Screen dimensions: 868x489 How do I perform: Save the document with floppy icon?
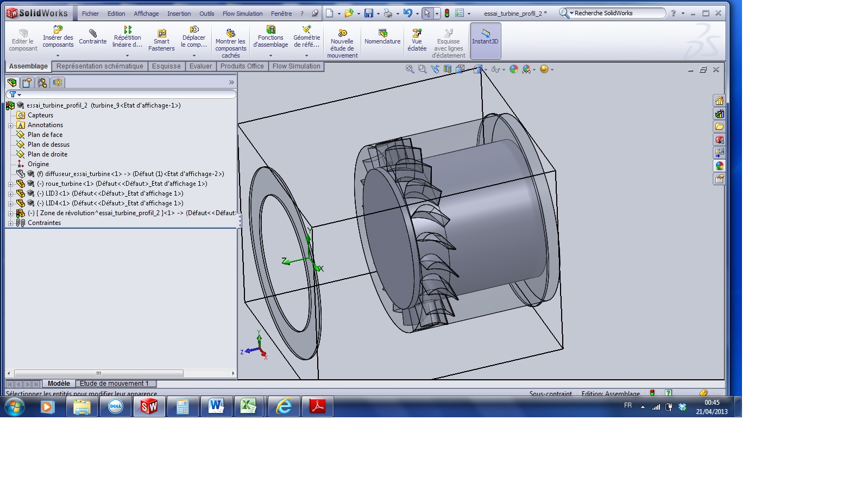(x=369, y=13)
